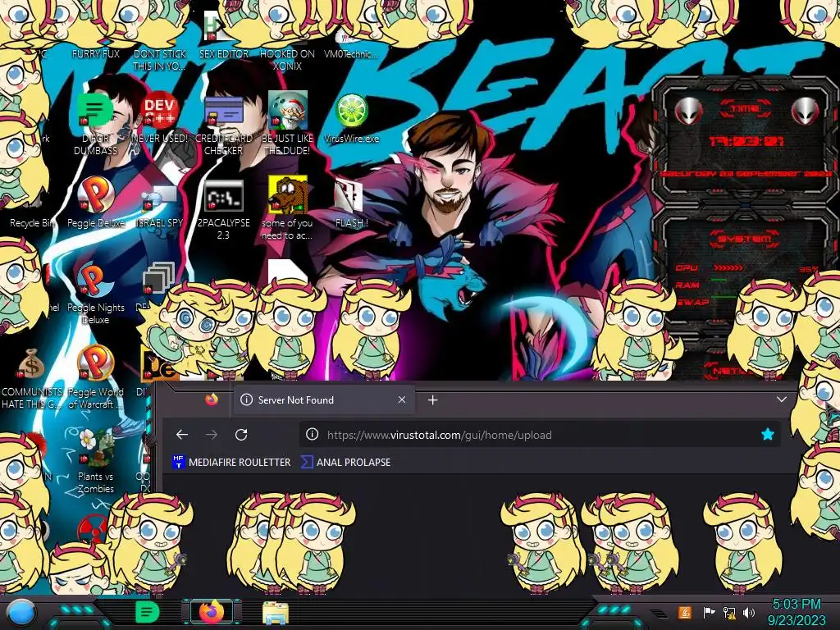Open the ISRAEL SPY desktop icon
This screenshot has width=840, height=630.
160,204
